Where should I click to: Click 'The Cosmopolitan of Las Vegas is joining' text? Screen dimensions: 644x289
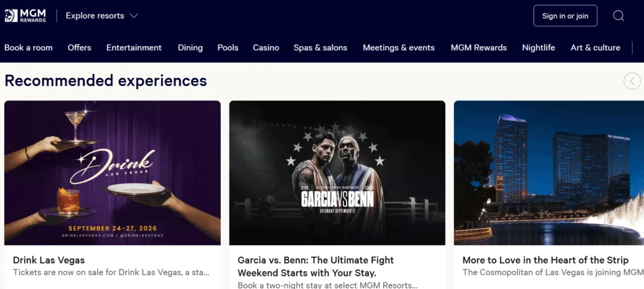click(553, 272)
